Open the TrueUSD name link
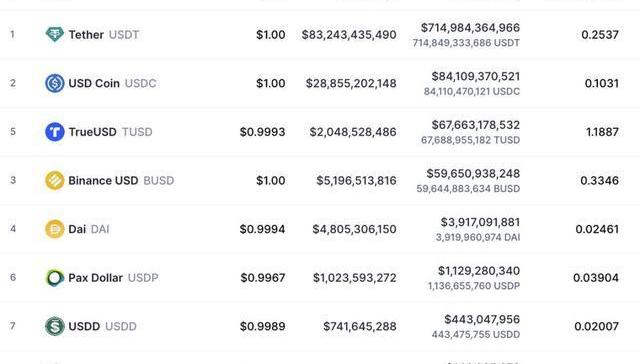Screen dimensions: 640x364 [x=92, y=132]
